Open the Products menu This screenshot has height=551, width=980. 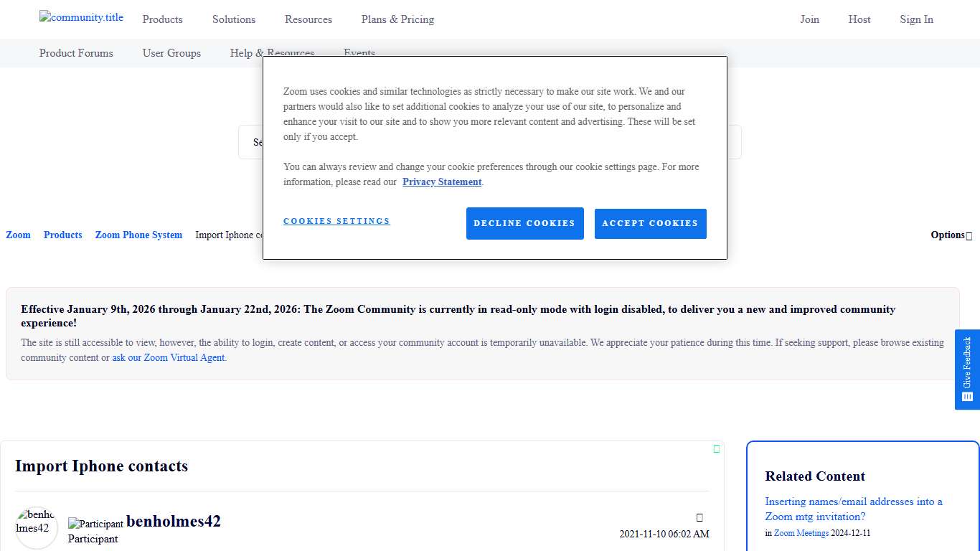coord(162,19)
